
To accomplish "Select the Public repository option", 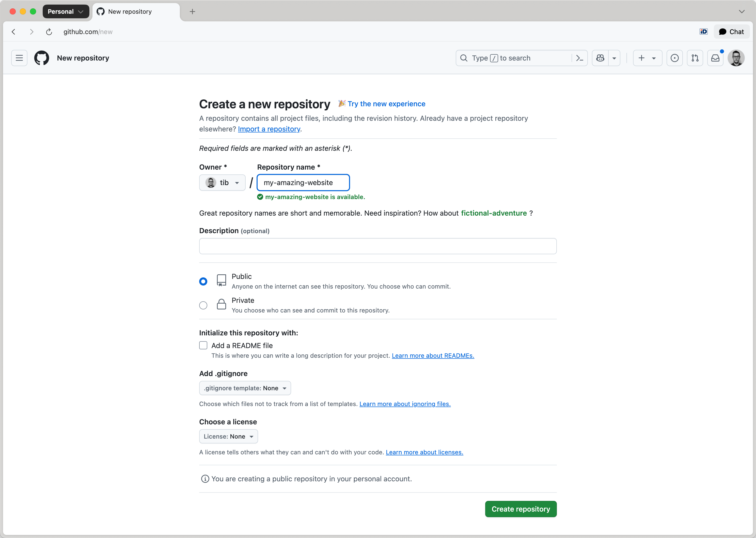I will tap(203, 281).
